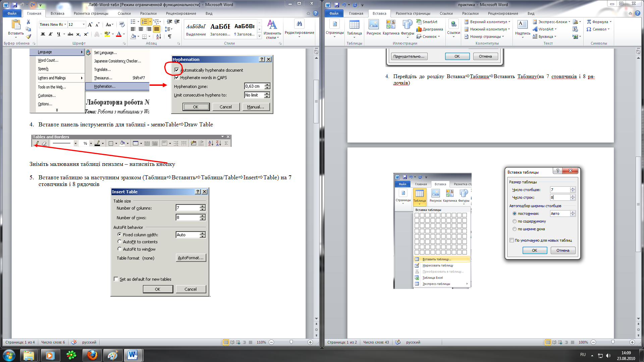Image resolution: width=644 pixels, height=362 pixels.
Task: Switch to Рецензирование tab in Лаб6 window
Action: point(181,13)
